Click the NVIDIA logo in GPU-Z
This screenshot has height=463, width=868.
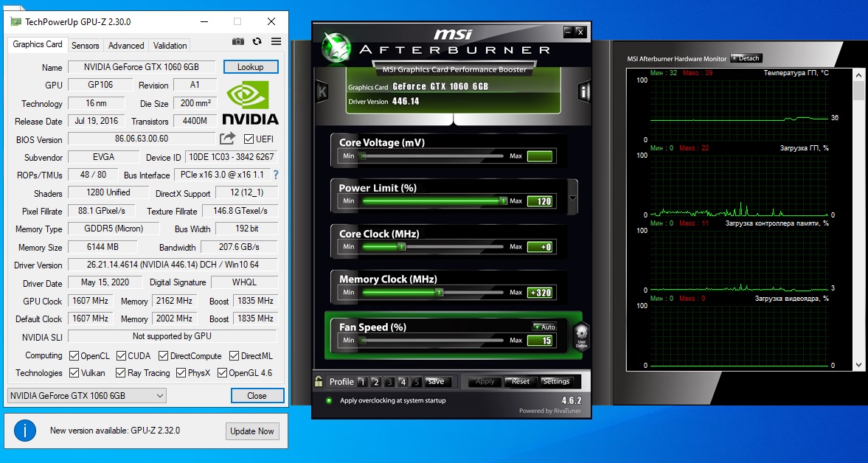pyautogui.click(x=250, y=103)
